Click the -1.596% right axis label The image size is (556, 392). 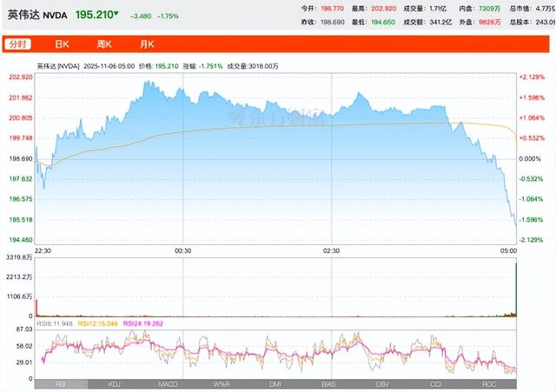tap(531, 220)
